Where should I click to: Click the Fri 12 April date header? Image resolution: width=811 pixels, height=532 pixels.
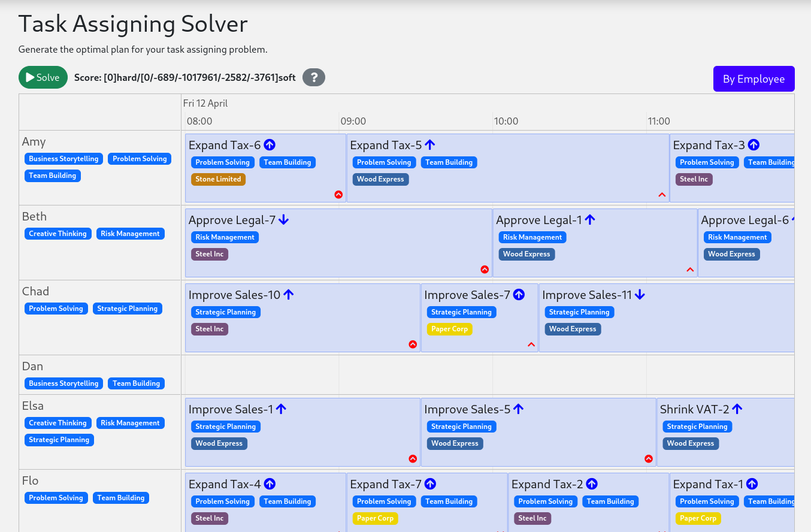tap(205, 103)
